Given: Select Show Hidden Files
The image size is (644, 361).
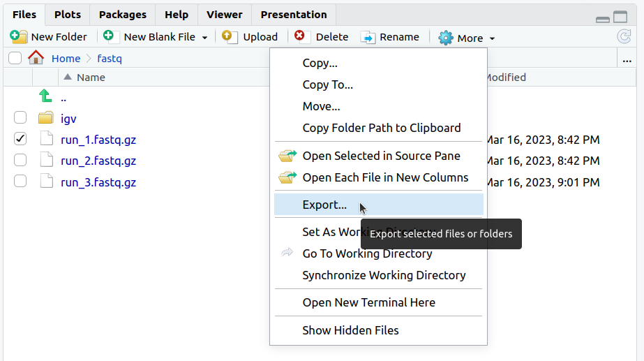Looking at the screenshot, I should click(x=378, y=330).
